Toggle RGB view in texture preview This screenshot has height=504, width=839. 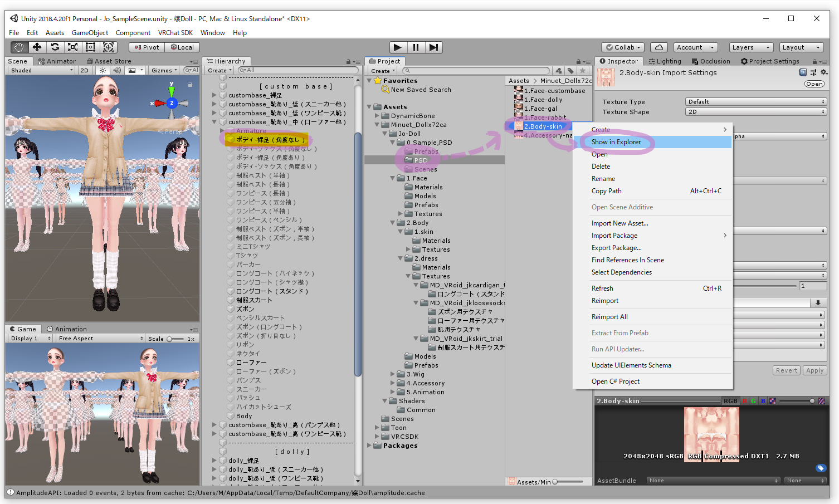(x=730, y=401)
